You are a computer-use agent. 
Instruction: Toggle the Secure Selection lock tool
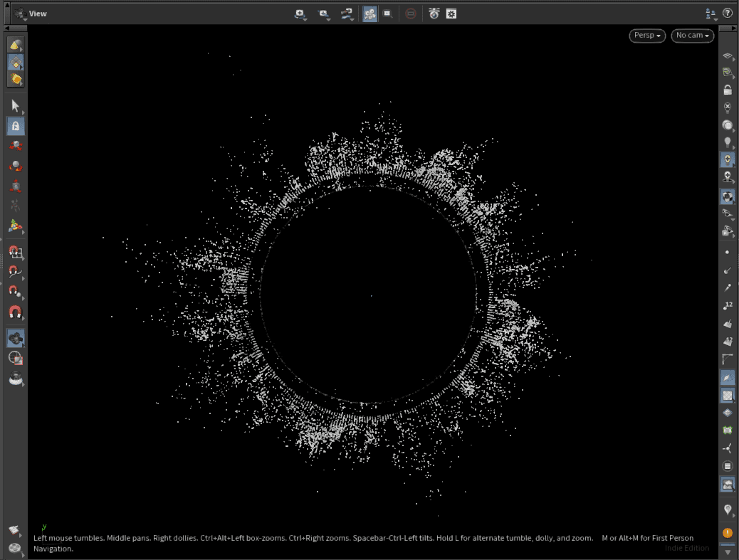16,126
